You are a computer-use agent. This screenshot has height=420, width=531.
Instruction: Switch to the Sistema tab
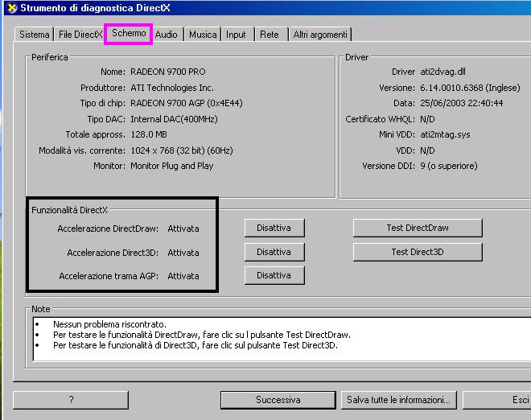tap(34, 35)
